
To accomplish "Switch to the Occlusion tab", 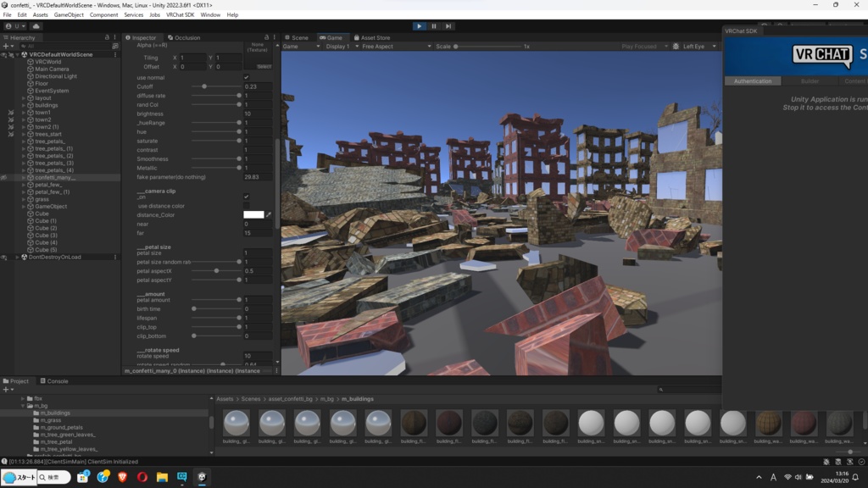I will pos(184,37).
